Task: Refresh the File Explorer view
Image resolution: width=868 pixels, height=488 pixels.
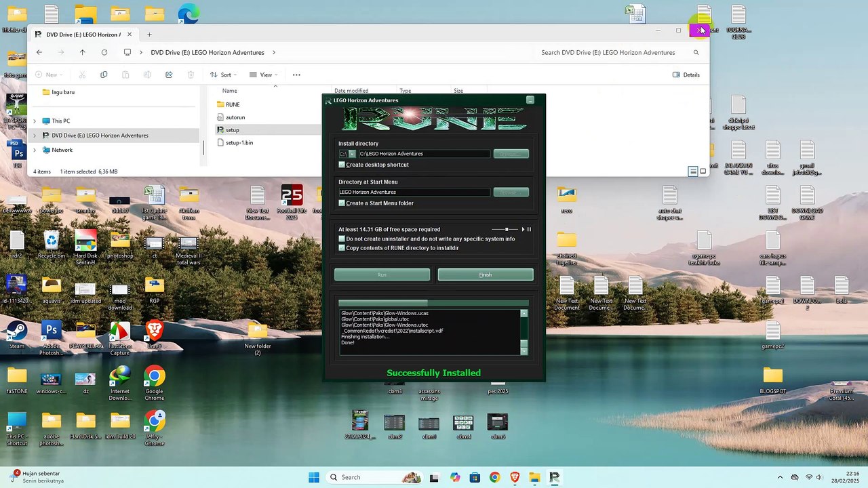Action: 104,52
